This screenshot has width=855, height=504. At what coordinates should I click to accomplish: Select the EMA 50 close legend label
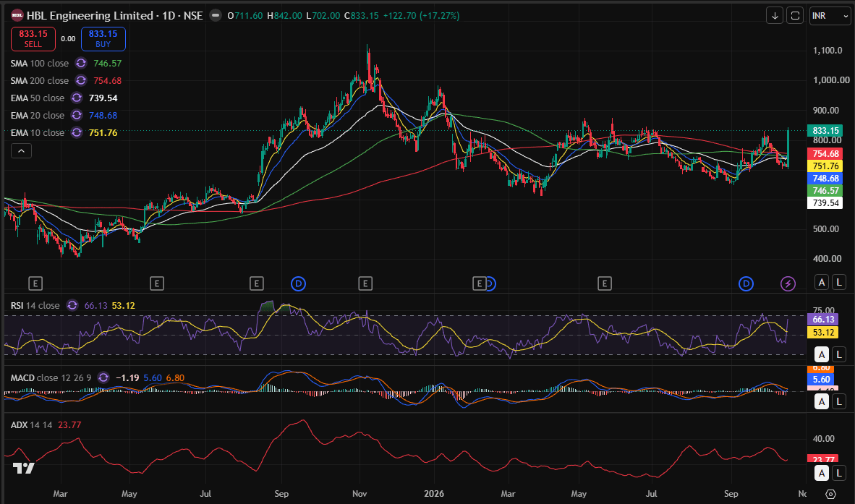tap(37, 98)
